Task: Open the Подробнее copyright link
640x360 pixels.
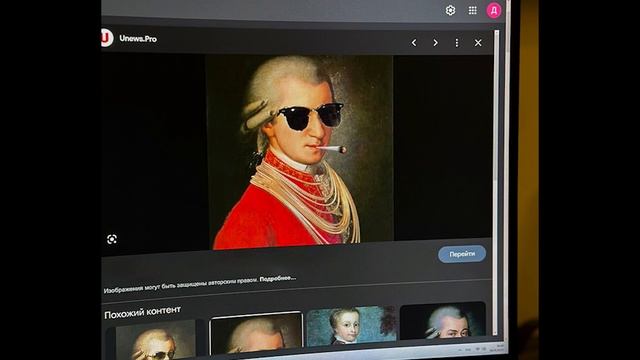Action: pyautogui.click(x=278, y=279)
